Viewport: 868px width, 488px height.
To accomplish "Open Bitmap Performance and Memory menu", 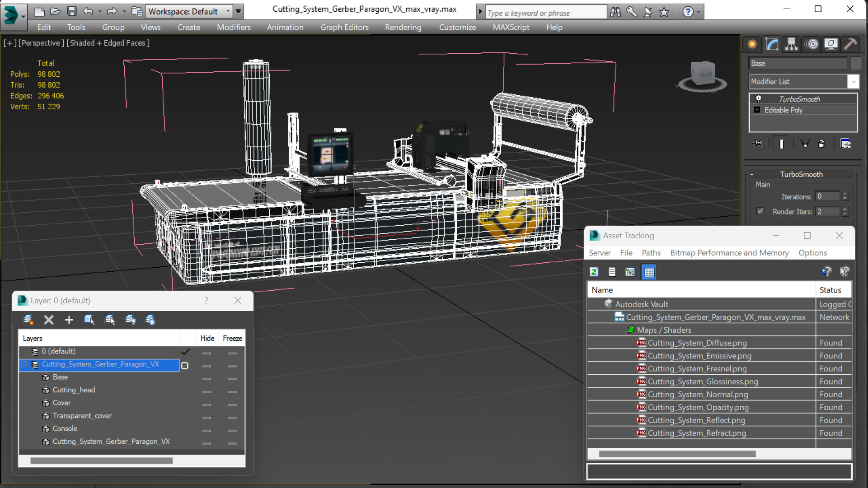I will 729,253.
